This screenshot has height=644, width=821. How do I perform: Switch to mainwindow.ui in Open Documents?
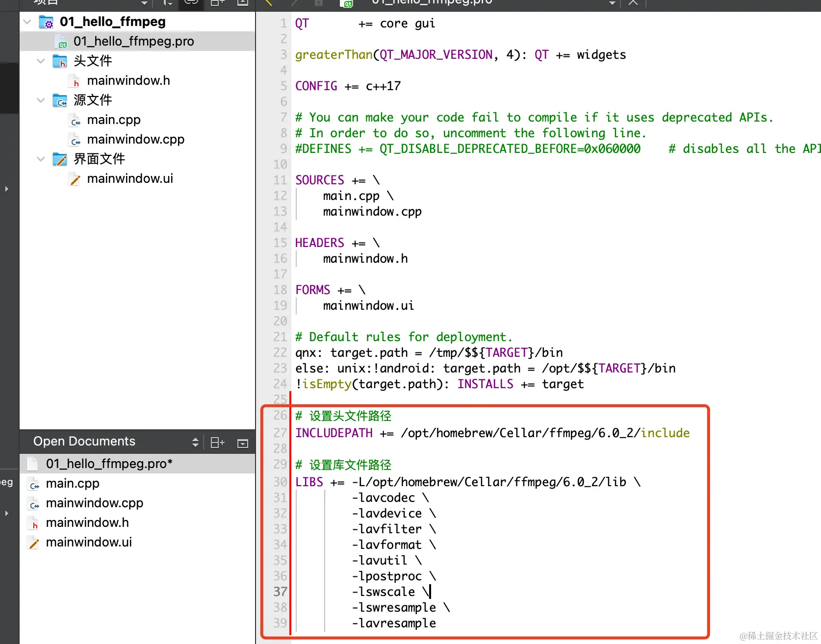click(x=89, y=543)
